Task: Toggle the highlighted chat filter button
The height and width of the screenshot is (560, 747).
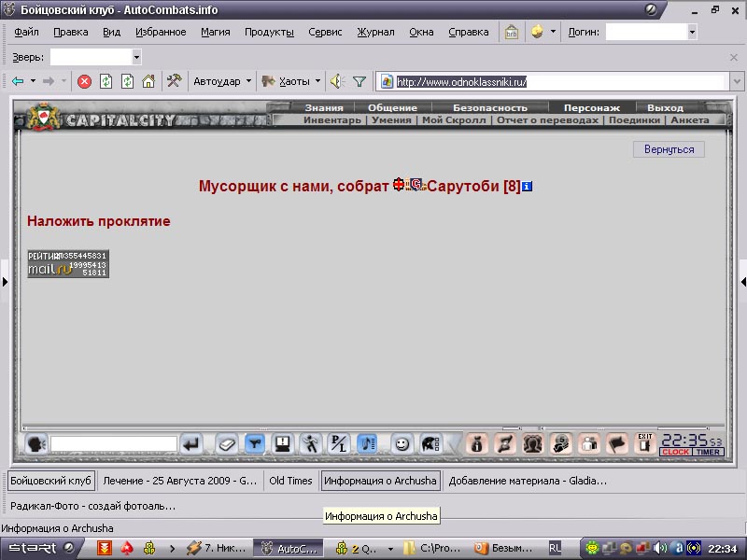Action: tap(255, 445)
